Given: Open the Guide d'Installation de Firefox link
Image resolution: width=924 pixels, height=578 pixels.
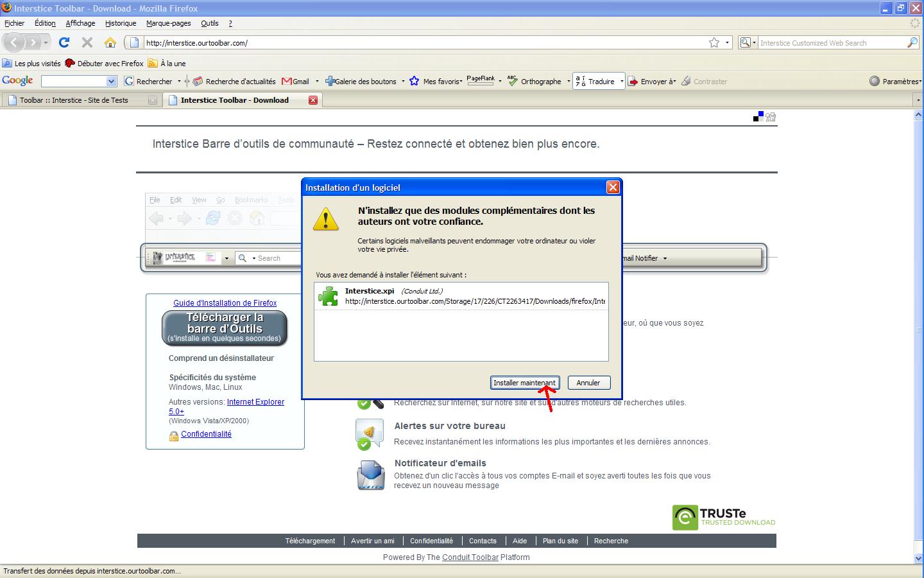Looking at the screenshot, I should coord(225,303).
